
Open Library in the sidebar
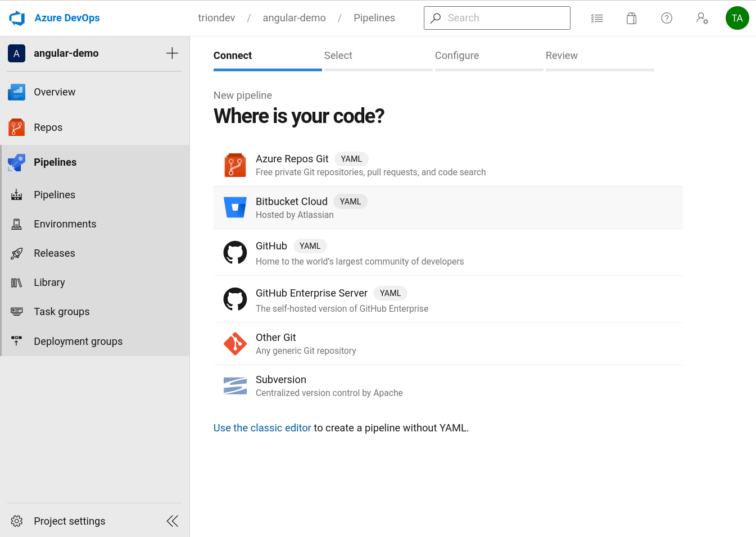95,283
